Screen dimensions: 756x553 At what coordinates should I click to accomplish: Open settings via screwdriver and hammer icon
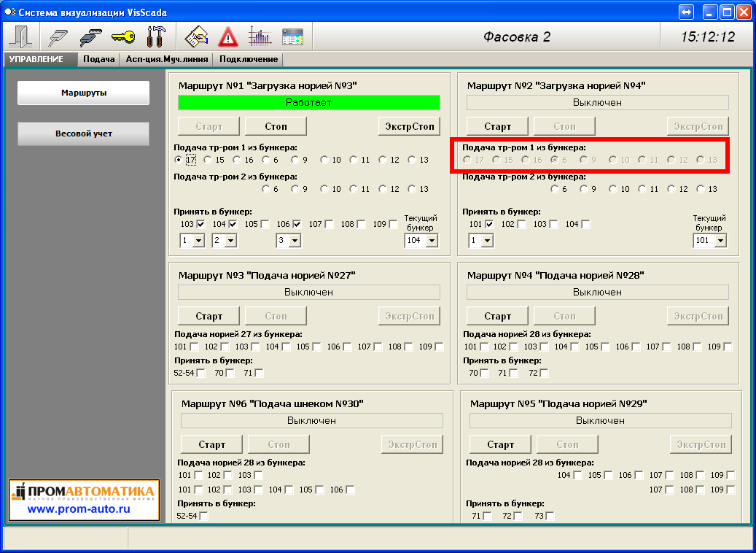click(x=155, y=36)
